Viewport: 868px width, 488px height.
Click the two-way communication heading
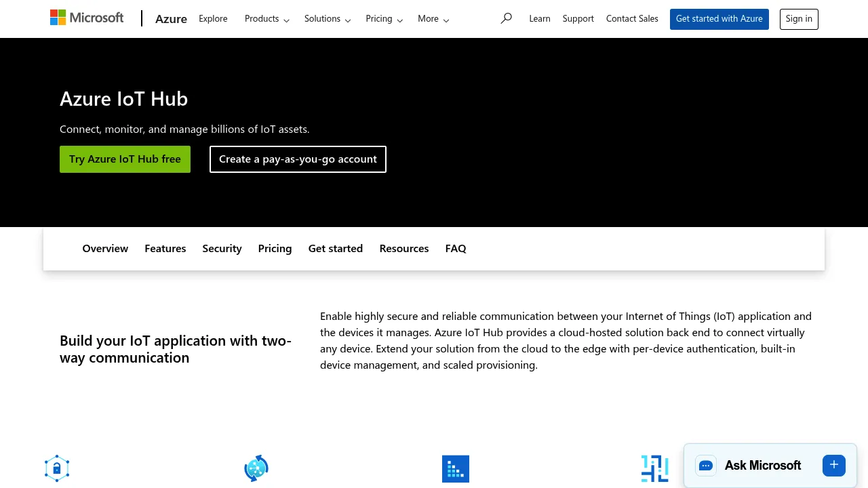176,349
